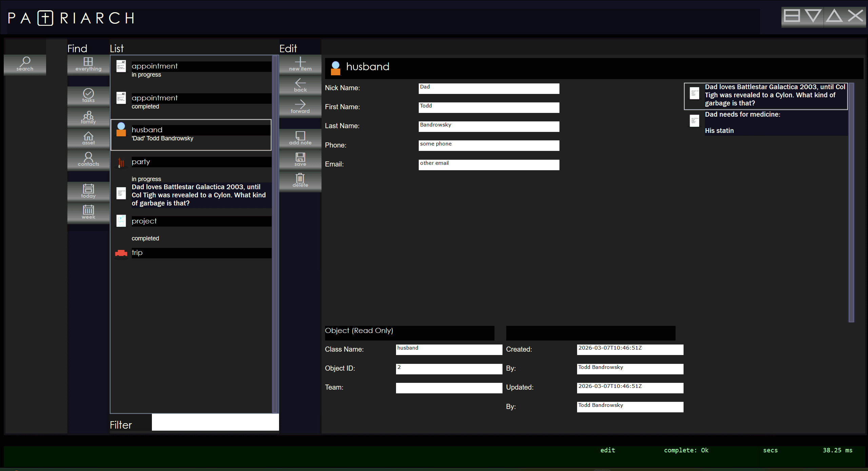The image size is (868, 471).
Task: Select the family group icon
Action: (x=88, y=117)
